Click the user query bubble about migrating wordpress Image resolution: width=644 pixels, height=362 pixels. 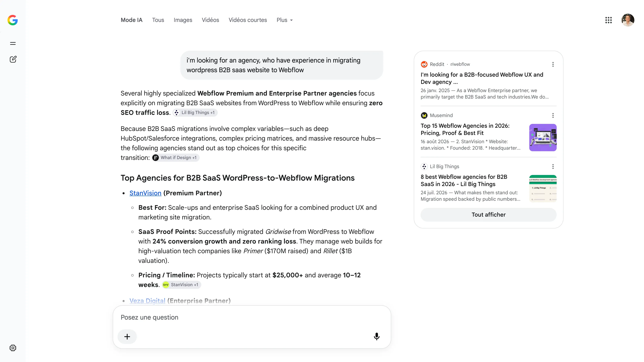(x=282, y=65)
